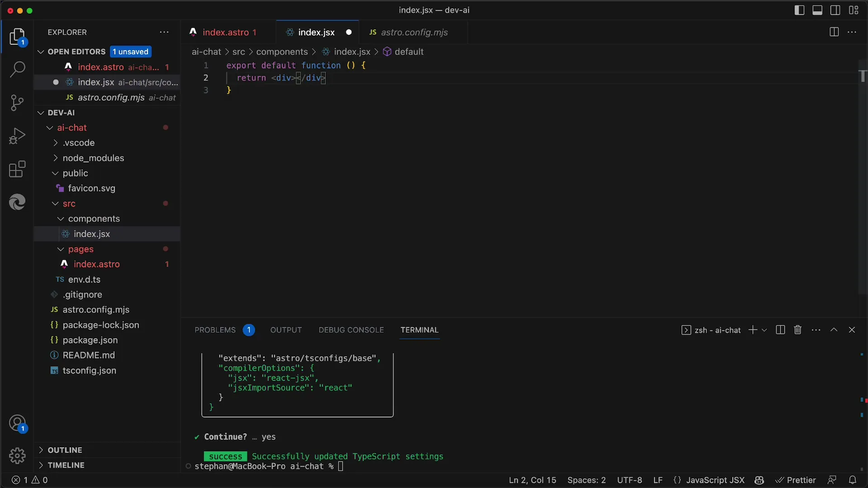Click the zsh - ai-chat terminal label
Screen dimensions: 868x488
pyautogui.click(x=711, y=330)
